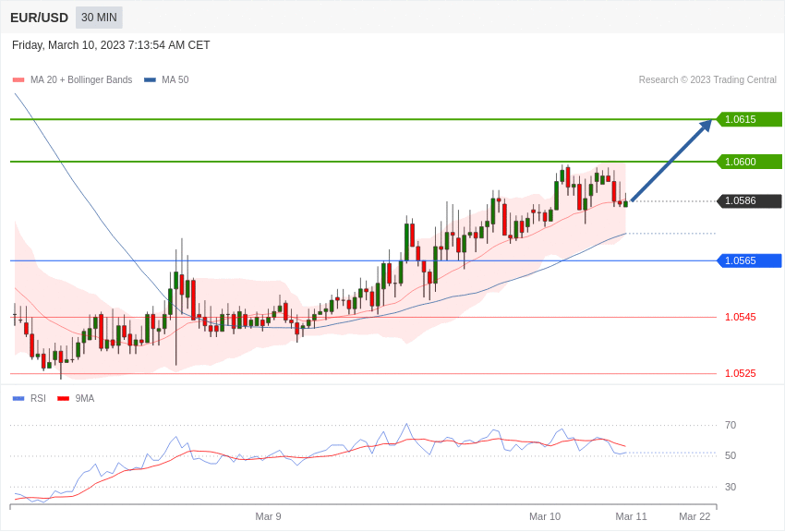Click the Mar 9 date axis label
Screen dimensions: 785x532
click(x=269, y=517)
